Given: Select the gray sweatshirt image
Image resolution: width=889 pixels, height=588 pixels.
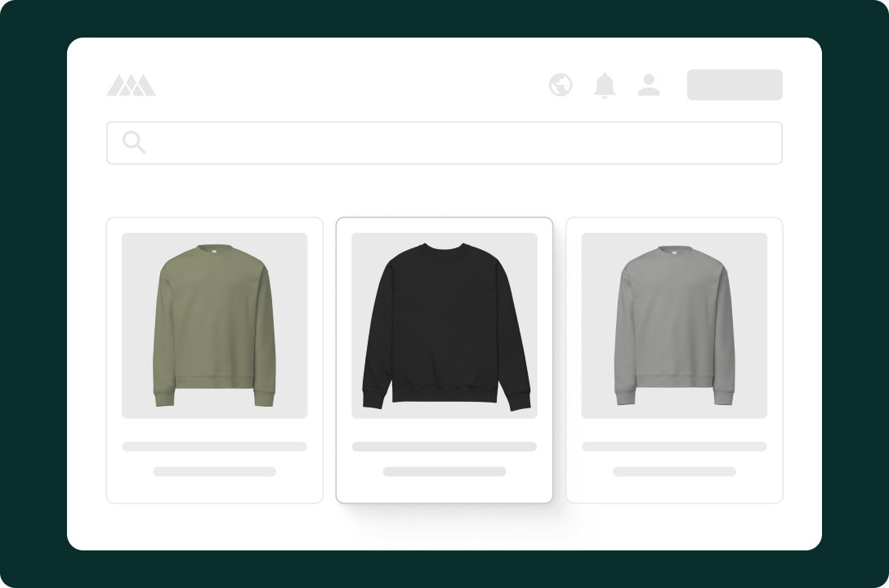Looking at the screenshot, I should click(674, 326).
